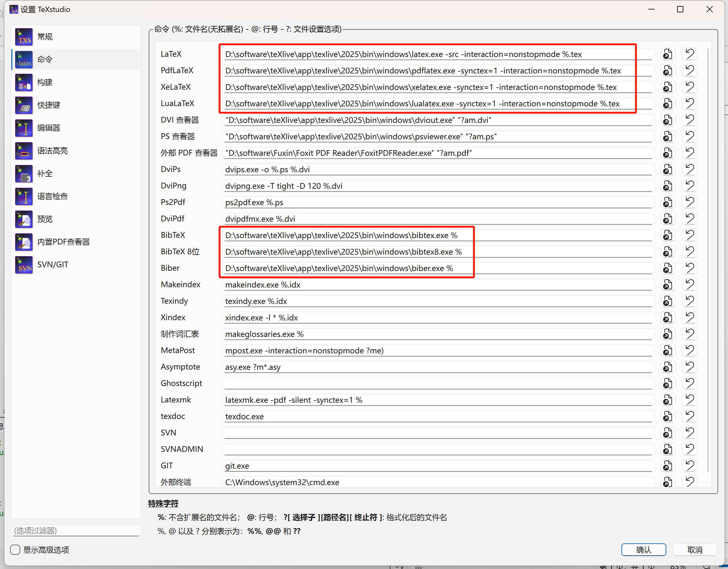Browse for the DVI 查看器 executable

(x=668, y=120)
